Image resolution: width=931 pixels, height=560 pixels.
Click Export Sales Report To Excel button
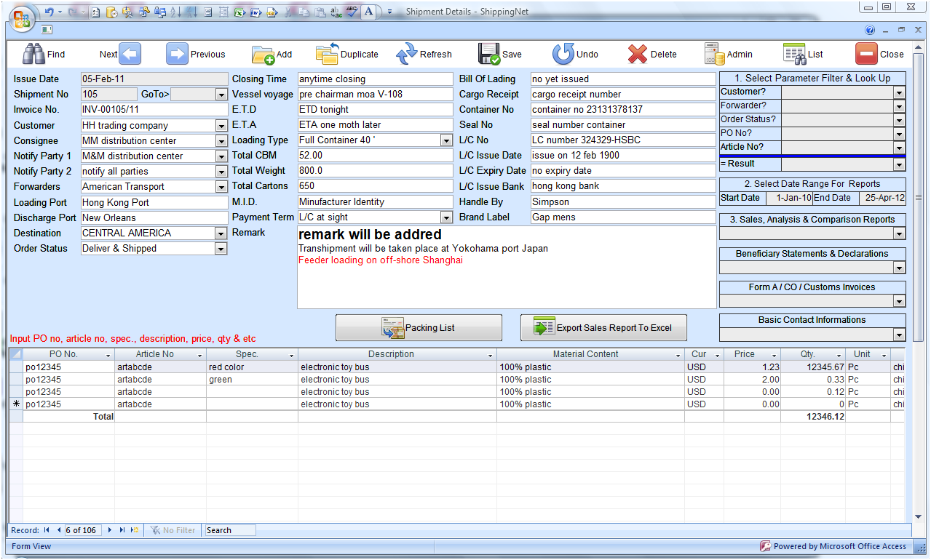click(604, 328)
